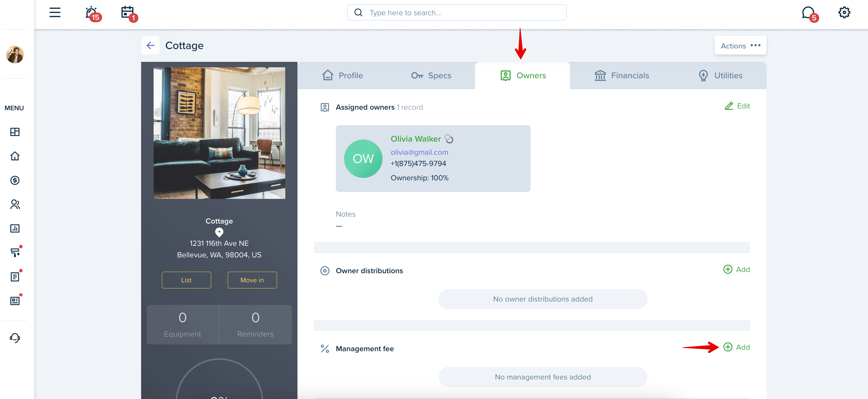Open the Reminders counter tile
868x399 pixels.
pos(255,325)
